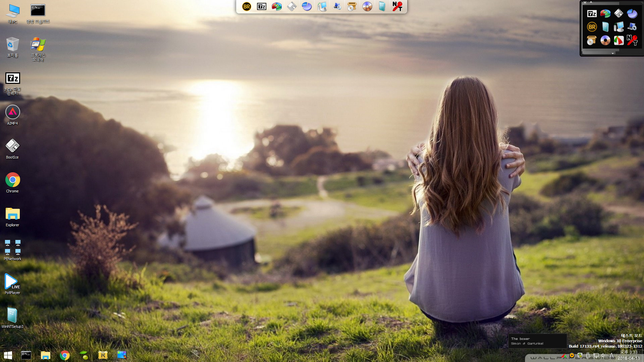This screenshot has height=362, width=644.
Task: Click the orange play tray icon
Action: (x=572, y=356)
